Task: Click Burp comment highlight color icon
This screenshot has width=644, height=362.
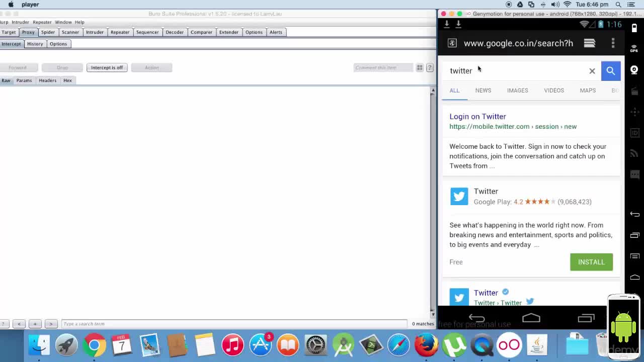Action: pyautogui.click(x=419, y=67)
